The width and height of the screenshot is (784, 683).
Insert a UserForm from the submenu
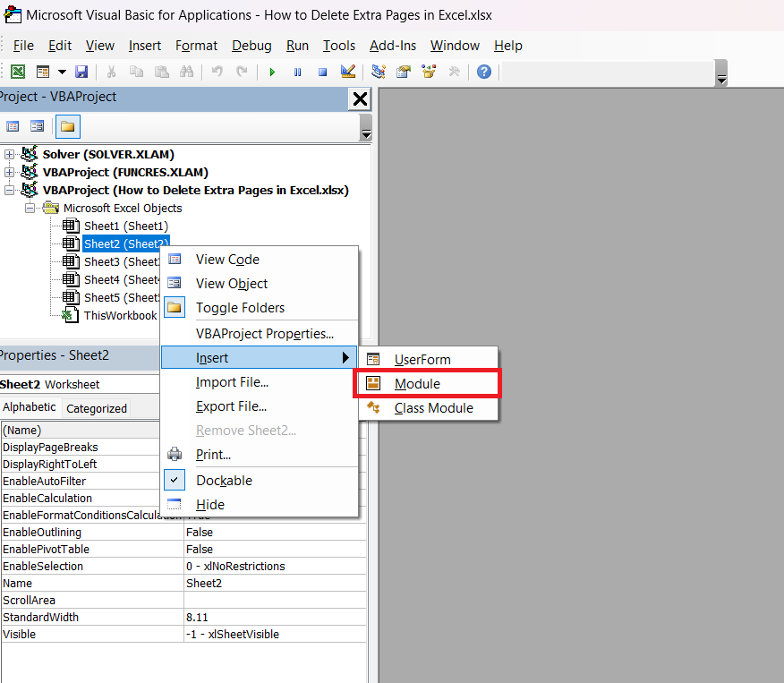(x=429, y=360)
